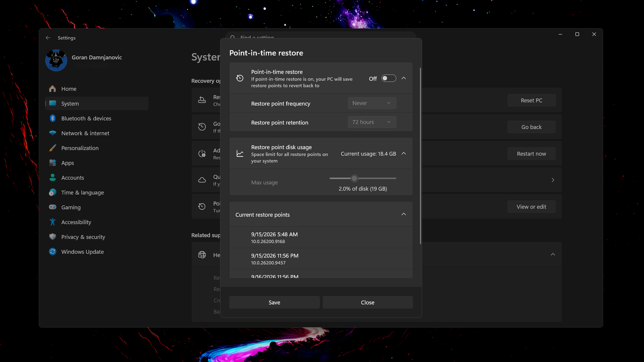Click Save in the dialog
The height and width of the screenshot is (362, 644).
(x=274, y=302)
